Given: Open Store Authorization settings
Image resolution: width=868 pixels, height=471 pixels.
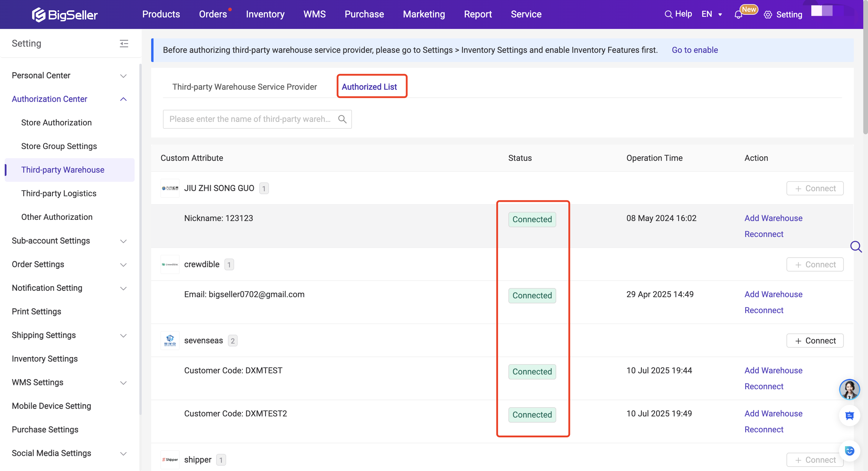Looking at the screenshot, I should tap(56, 123).
